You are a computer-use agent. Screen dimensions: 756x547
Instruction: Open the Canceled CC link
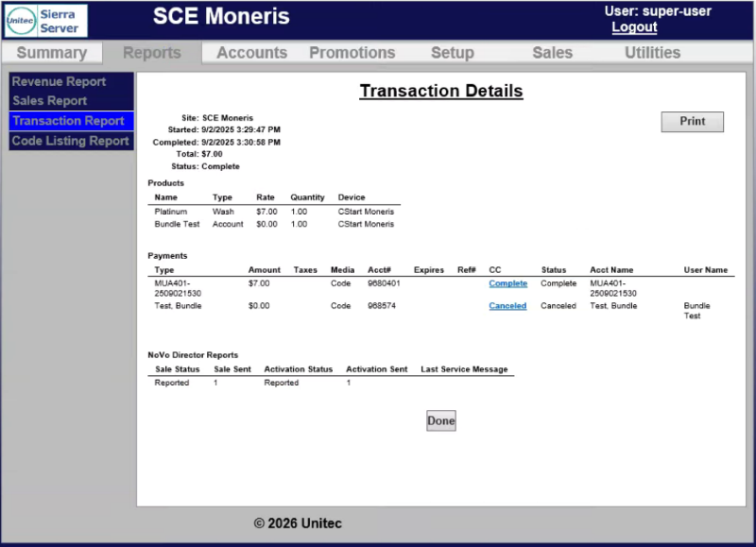click(x=507, y=305)
